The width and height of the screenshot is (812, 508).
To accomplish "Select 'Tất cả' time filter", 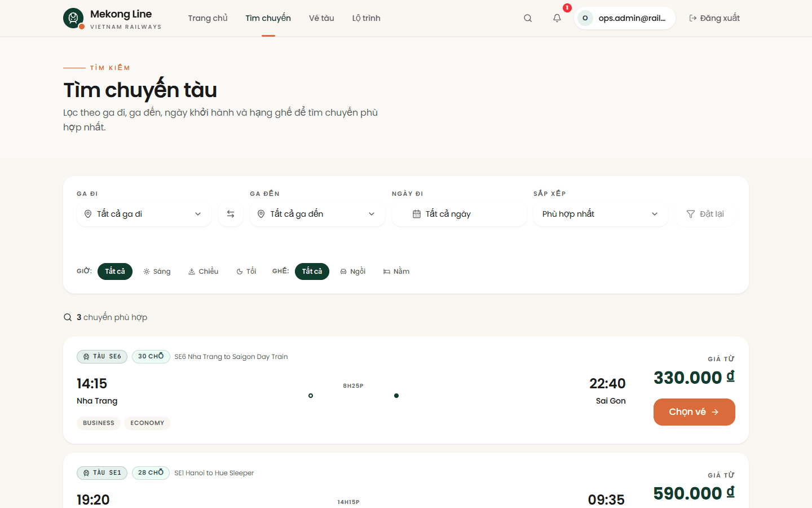I will point(115,271).
